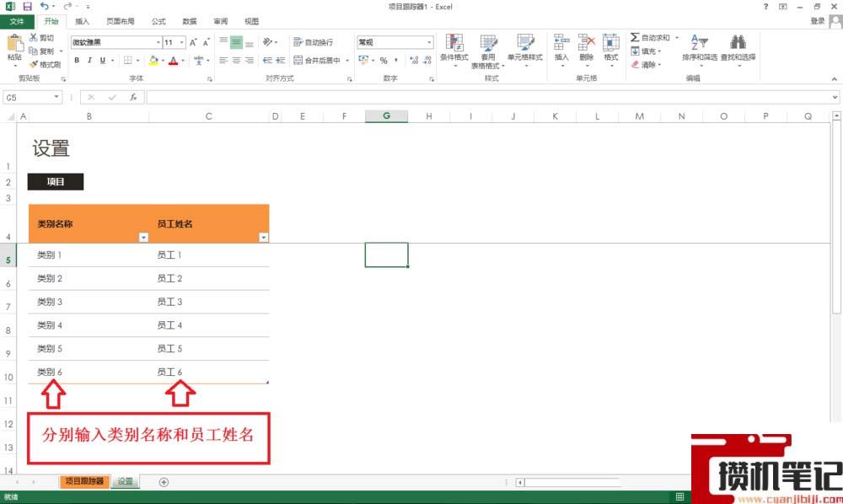Click 合并后居中 merge and center
Image resolution: width=843 pixels, height=504 pixels.
pyautogui.click(x=317, y=60)
